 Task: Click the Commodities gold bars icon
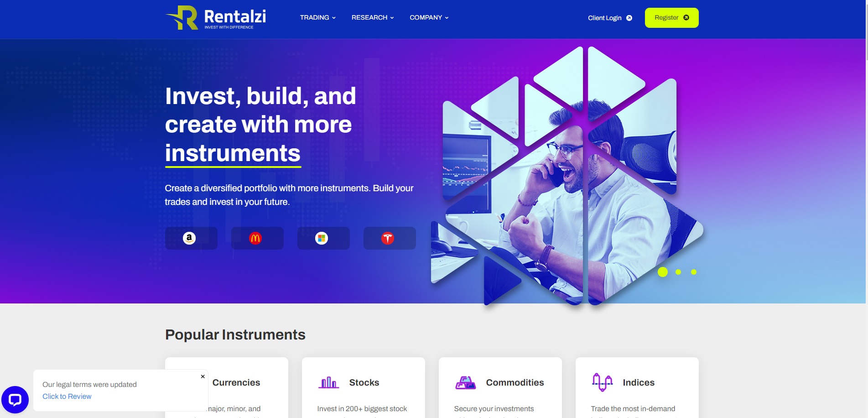coord(465,382)
